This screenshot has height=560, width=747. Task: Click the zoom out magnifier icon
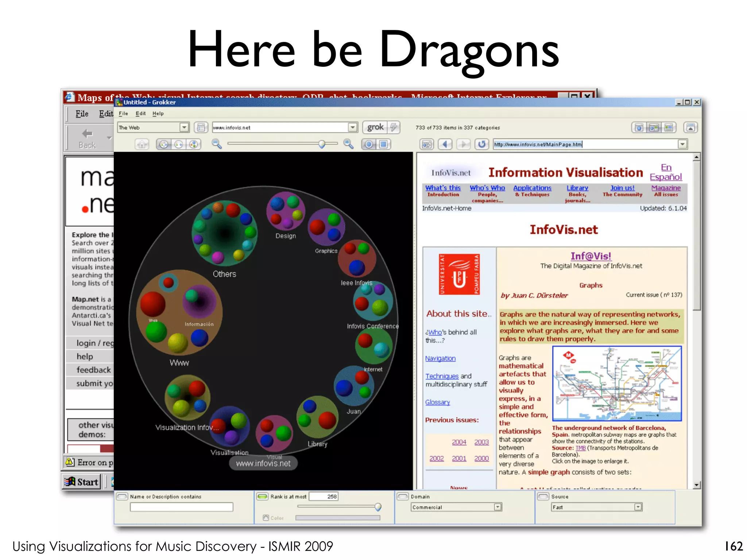click(x=217, y=144)
